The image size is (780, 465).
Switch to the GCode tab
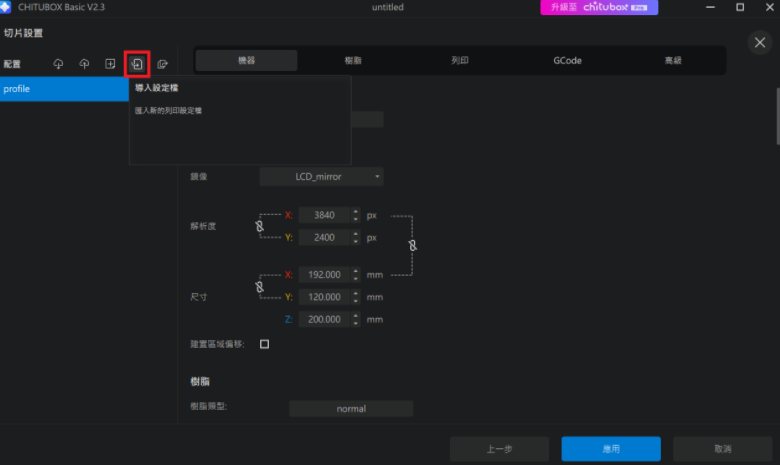coord(567,61)
